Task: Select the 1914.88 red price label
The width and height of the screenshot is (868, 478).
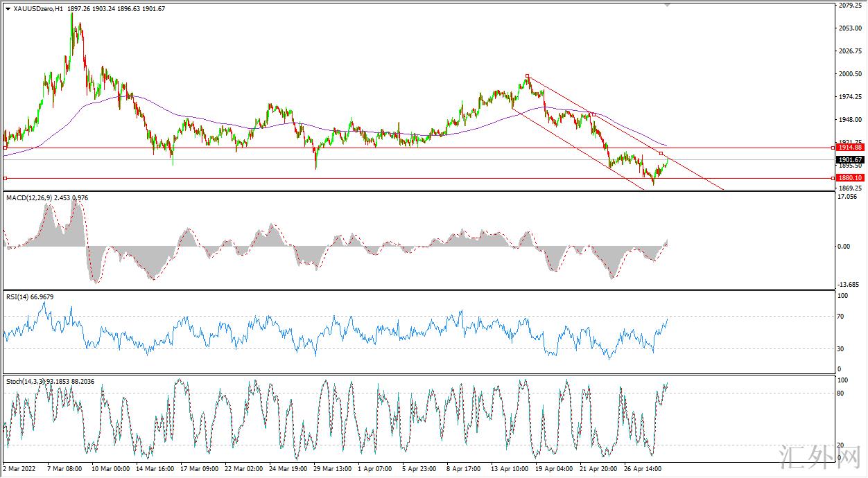Action: [849, 148]
